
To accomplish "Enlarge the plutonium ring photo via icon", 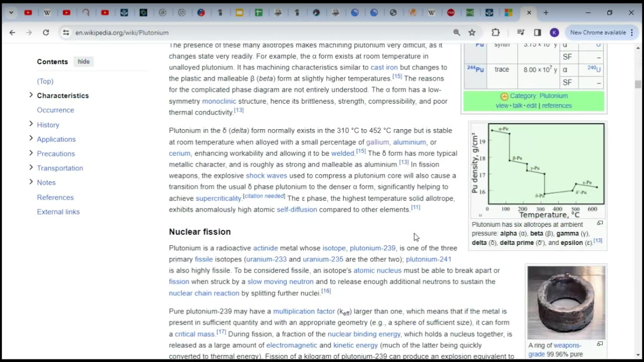I will pos(600,344).
